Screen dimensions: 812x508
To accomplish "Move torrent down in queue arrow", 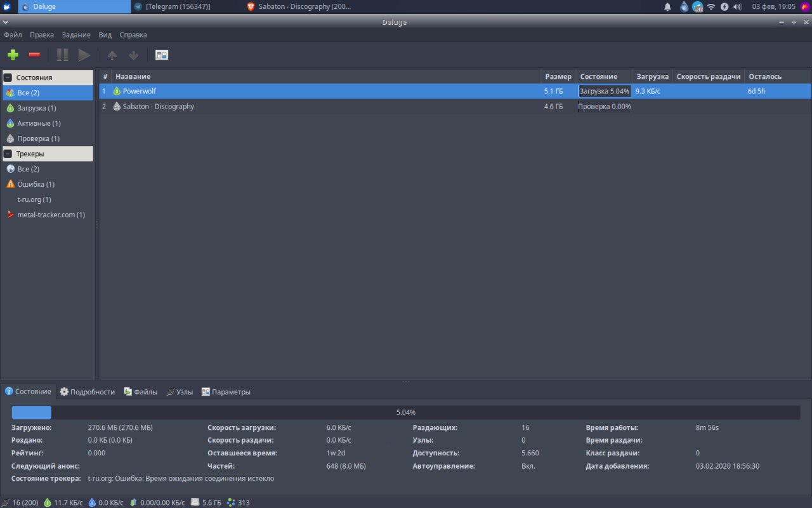I will click(x=133, y=55).
